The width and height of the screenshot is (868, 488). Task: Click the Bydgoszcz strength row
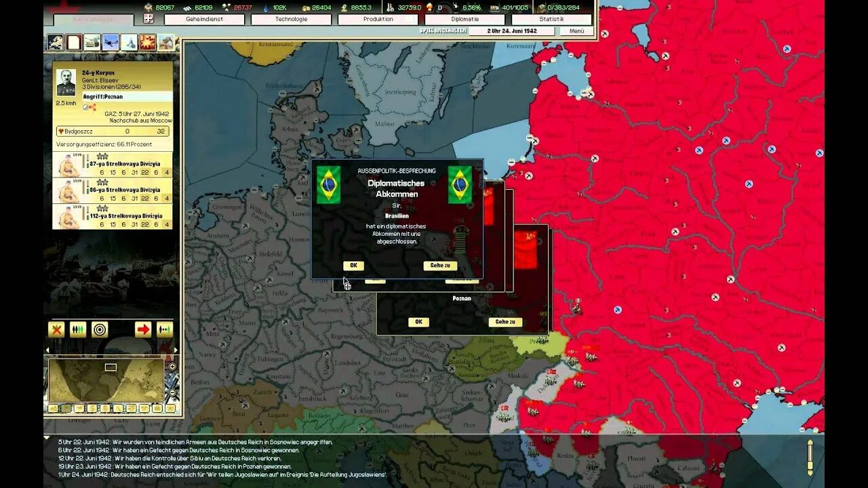point(113,131)
